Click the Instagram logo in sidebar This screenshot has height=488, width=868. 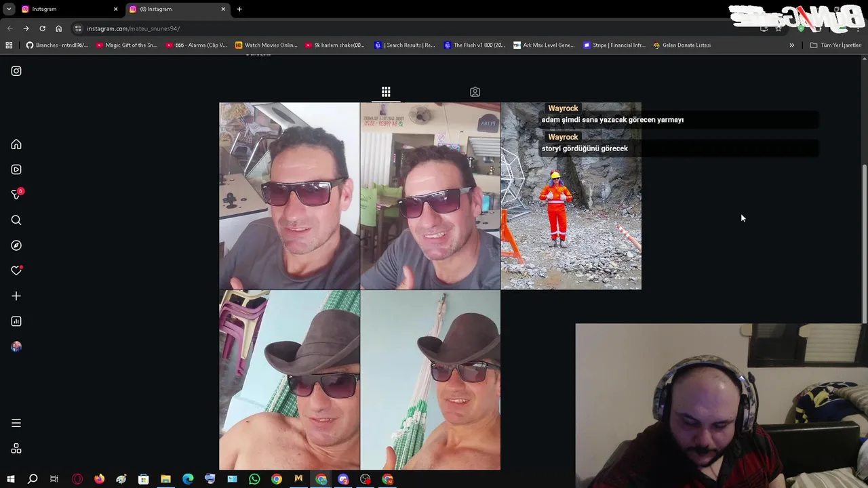click(x=16, y=70)
